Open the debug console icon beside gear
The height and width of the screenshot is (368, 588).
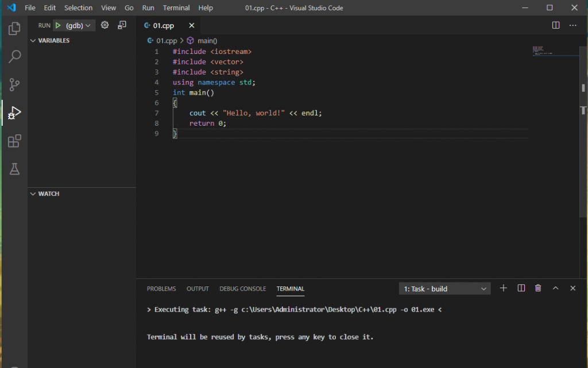[x=122, y=25]
